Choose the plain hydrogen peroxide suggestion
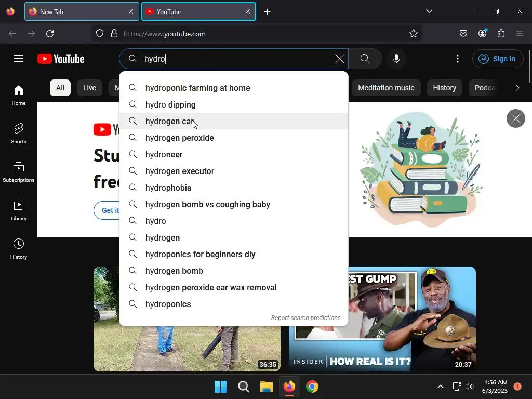 click(x=234, y=138)
